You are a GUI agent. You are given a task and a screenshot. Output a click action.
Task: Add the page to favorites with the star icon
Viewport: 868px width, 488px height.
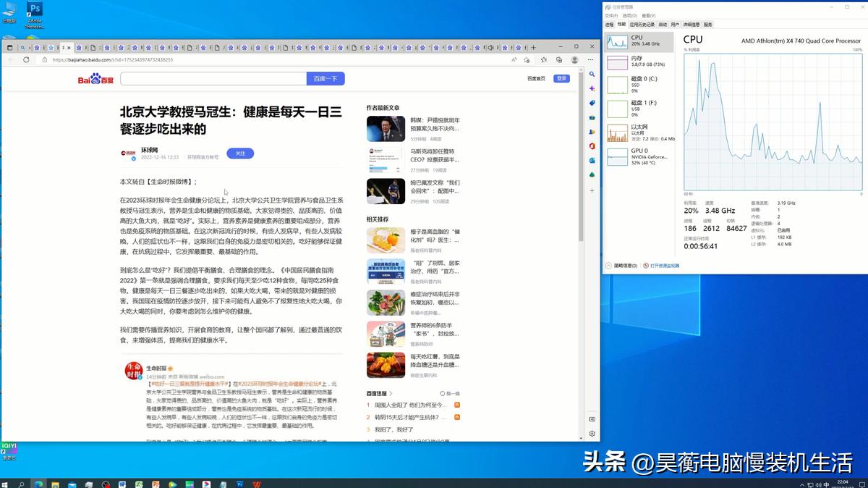[526, 62]
